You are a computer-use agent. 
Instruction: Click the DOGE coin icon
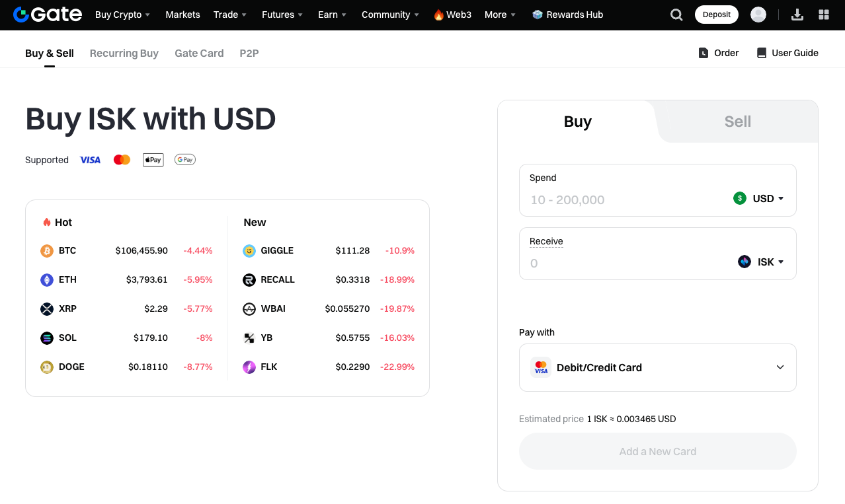coord(47,367)
